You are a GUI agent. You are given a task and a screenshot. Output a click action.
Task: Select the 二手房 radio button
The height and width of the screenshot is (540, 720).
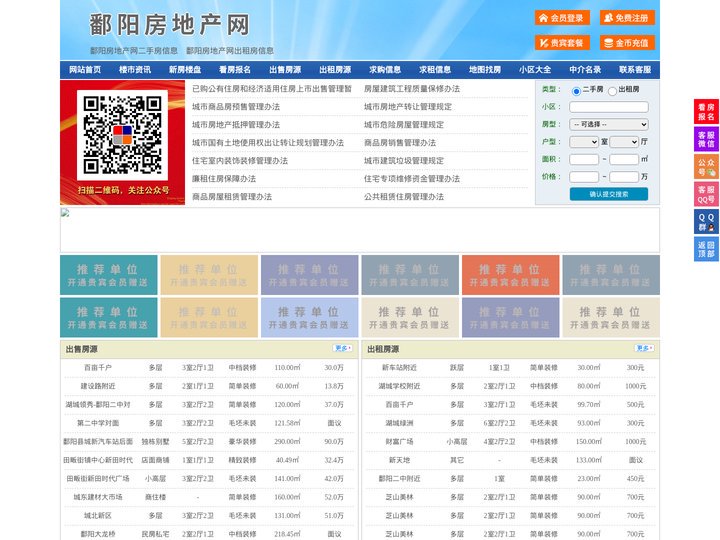point(576,91)
